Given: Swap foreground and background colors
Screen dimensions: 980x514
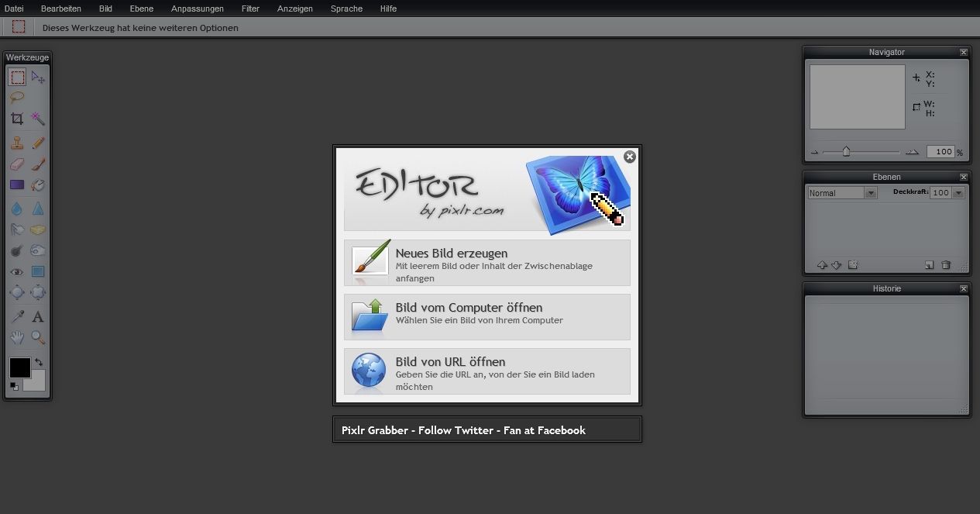Looking at the screenshot, I should (39, 362).
